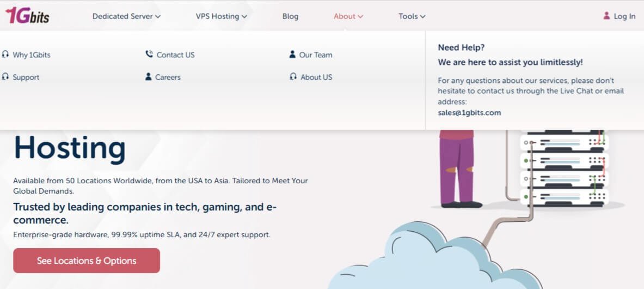This screenshot has width=644, height=289.
Task: Open the Dedicated Server menu
Action: click(x=126, y=16)
